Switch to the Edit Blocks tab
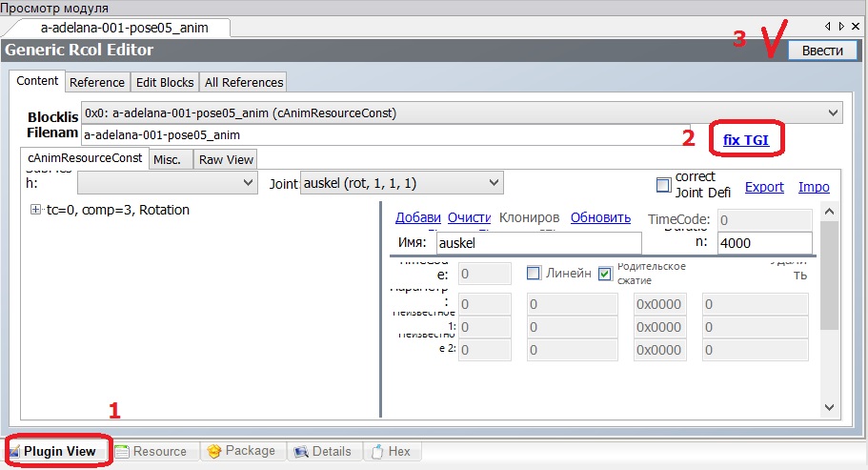The width and height of the screenshot is (868, 470). point(165,82)
